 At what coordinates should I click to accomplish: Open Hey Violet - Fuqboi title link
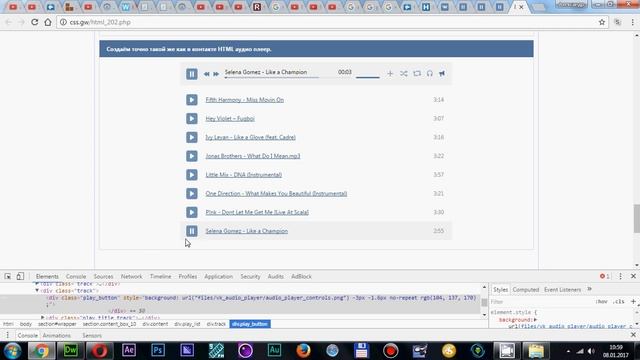230,118
